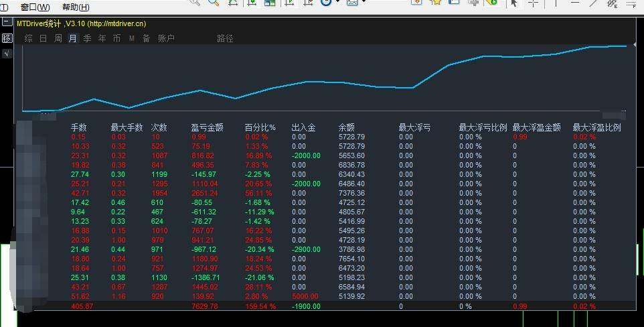
Task: Select the profit value -1386.71
Action: [206, 277]
